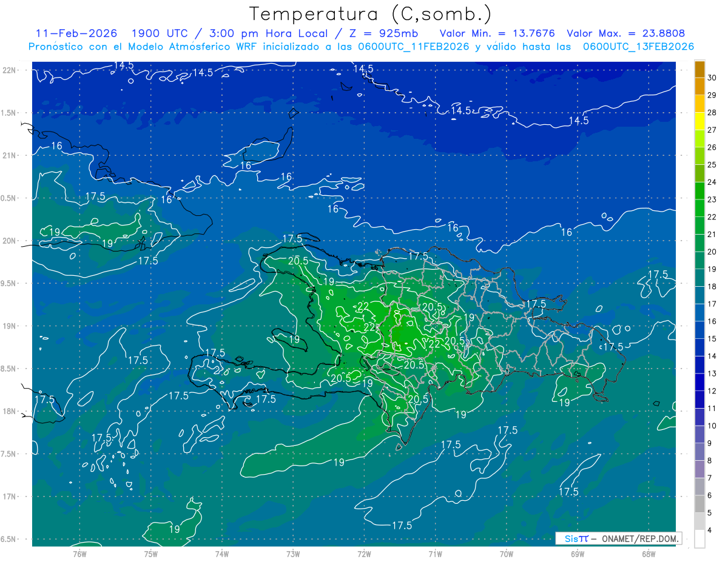Click the '18N' latitude axis label
This screenshot has height=562, width=728.
point(9,412)
